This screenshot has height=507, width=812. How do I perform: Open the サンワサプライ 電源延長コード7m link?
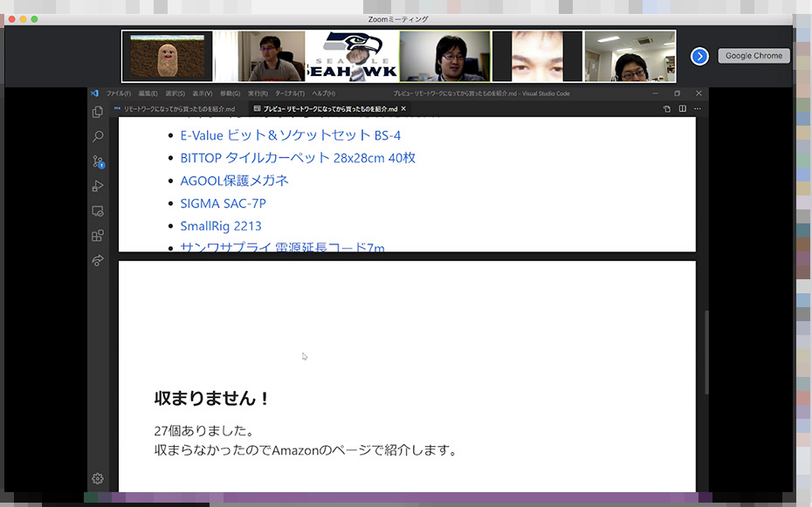click(x=282, y=247)
